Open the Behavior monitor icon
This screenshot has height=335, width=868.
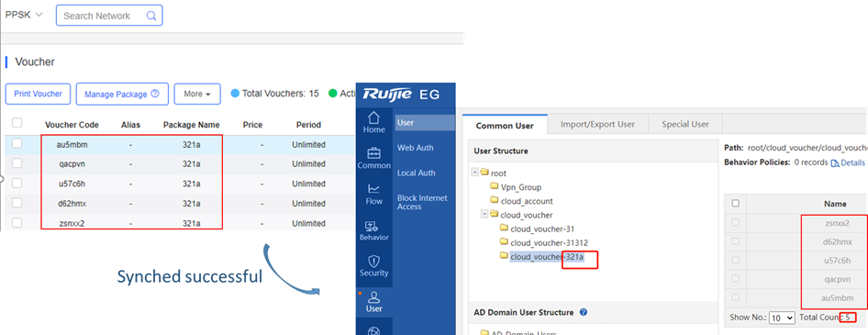373,226
